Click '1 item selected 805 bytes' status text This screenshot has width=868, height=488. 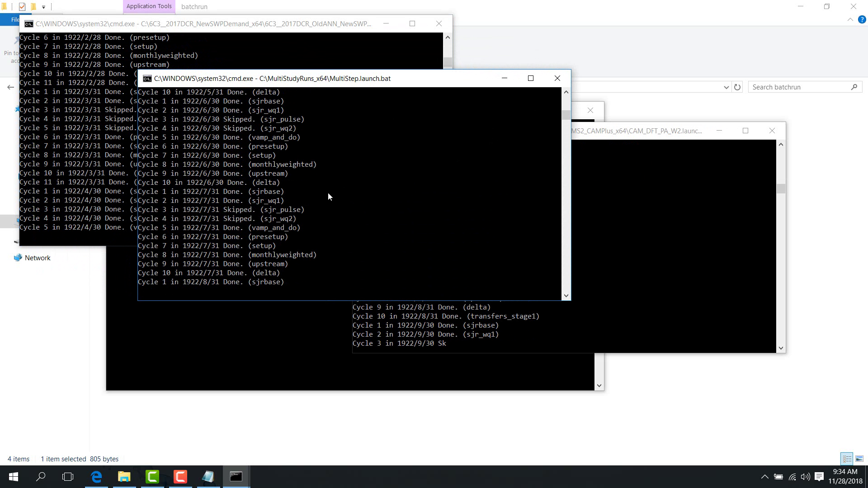(x=80, y=459)
